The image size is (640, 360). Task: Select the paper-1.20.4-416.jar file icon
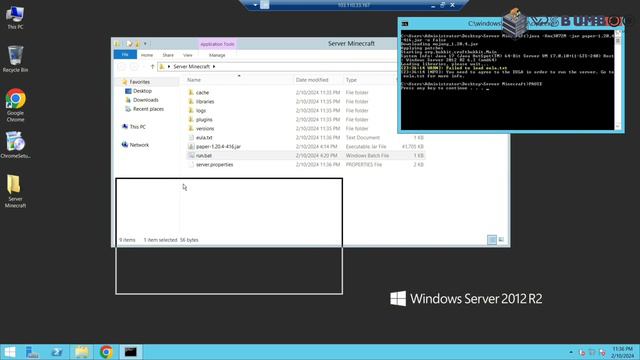[x=191, y=147]
